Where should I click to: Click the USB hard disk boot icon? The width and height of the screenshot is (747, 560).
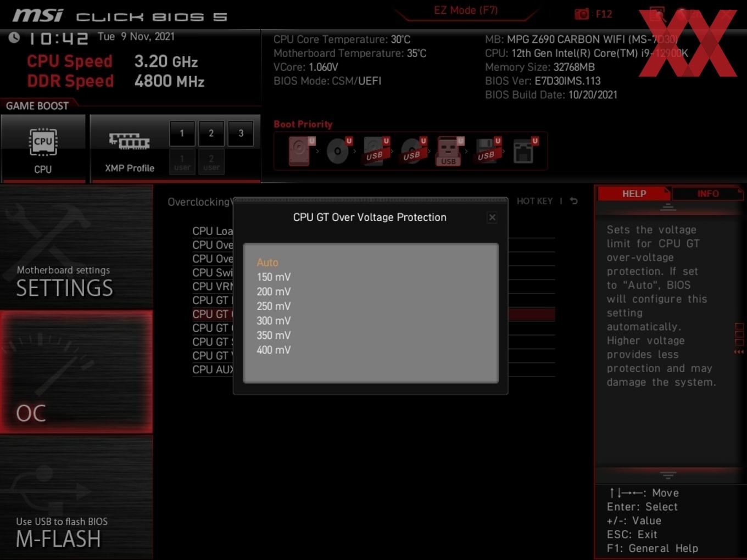tap(376, 150)
